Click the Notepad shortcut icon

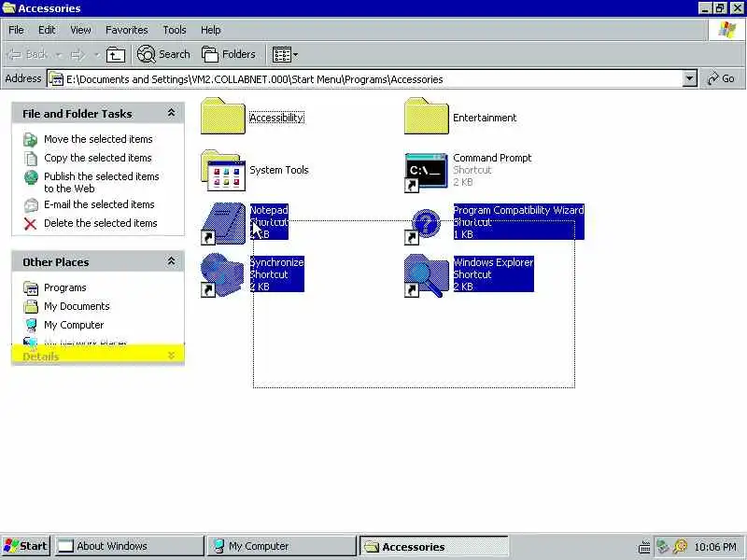point(223,223)
